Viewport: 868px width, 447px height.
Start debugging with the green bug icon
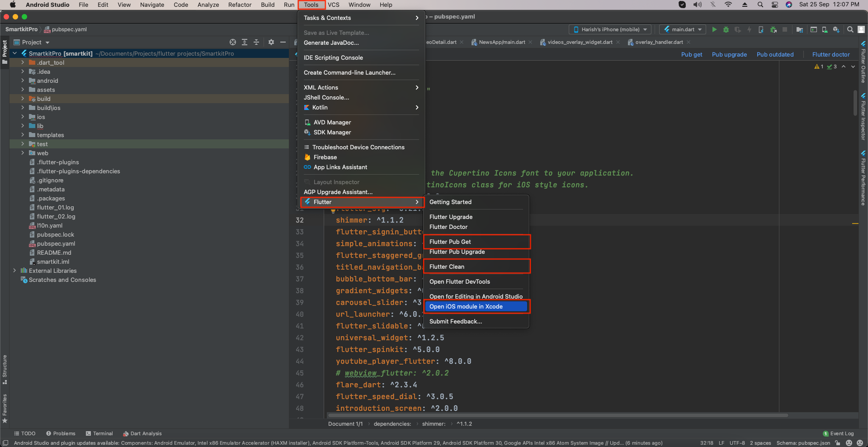[726, 29]
